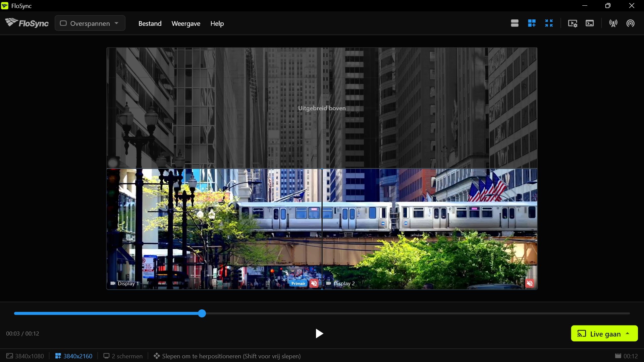The height and width of the screenshot is (362, 644).
Task: Click the 2 schermen status entry
Action: coord(123,356)
